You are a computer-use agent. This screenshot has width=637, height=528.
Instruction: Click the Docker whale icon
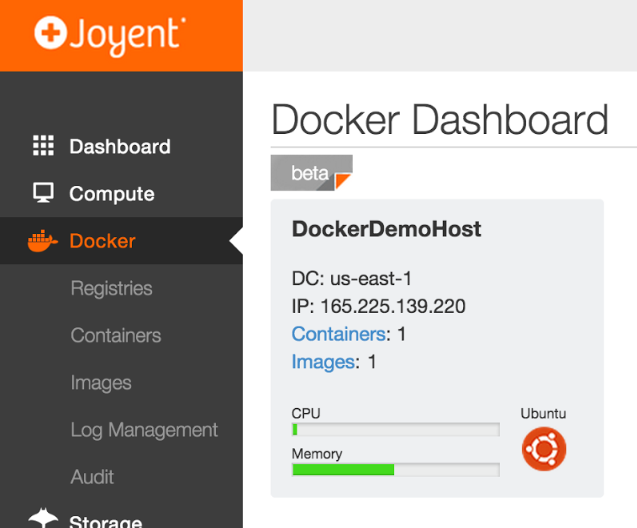pos(43,241)
